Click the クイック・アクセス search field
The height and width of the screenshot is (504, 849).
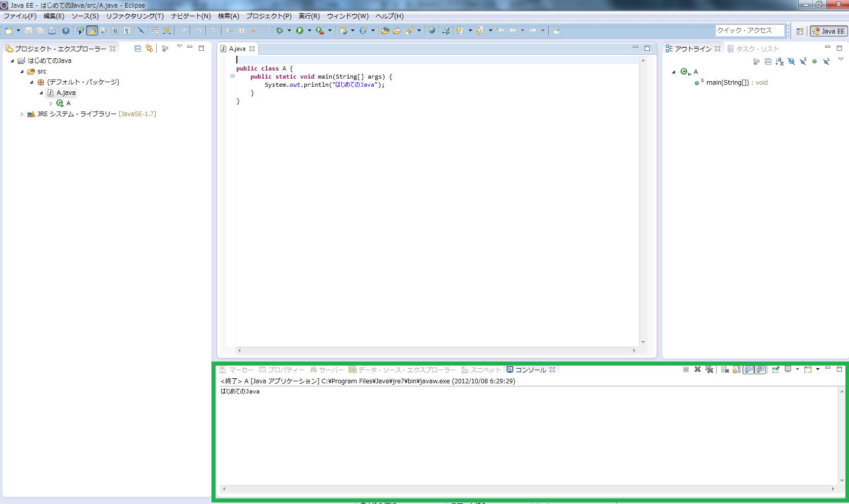click(x=749, y=30)
